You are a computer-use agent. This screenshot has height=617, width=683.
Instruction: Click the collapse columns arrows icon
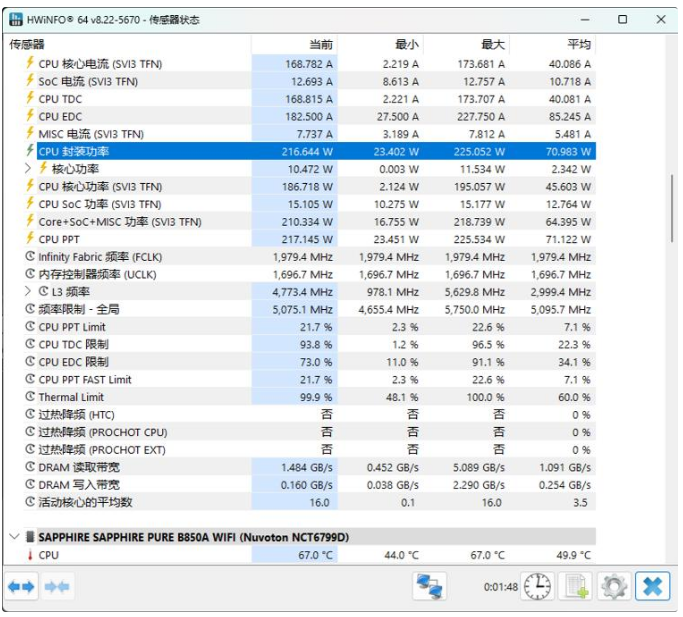[57, 586]
